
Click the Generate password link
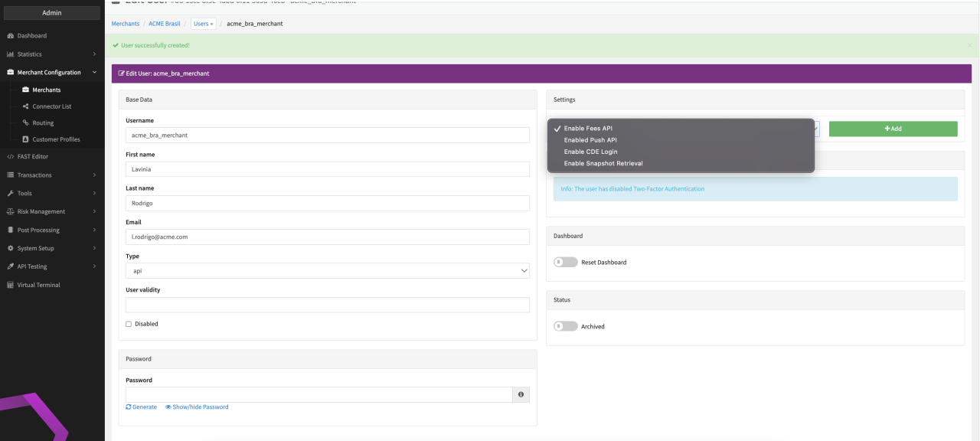coord(142,407)
